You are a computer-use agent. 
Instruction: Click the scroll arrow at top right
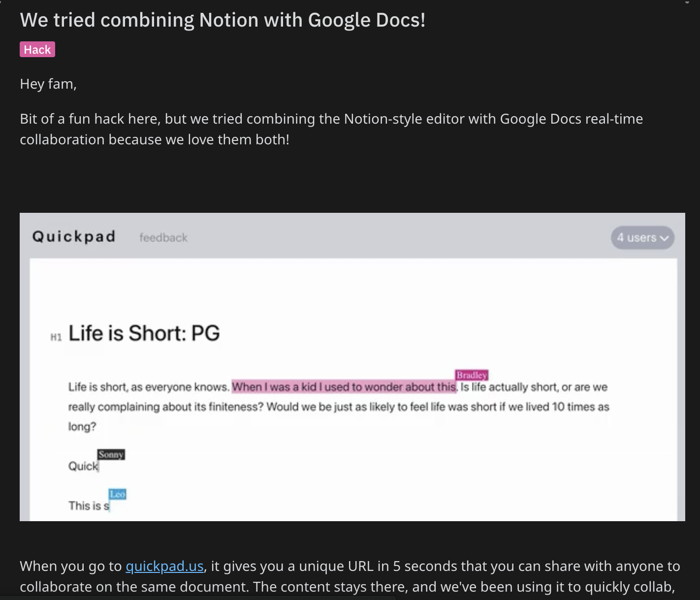[x=687, y=2]
